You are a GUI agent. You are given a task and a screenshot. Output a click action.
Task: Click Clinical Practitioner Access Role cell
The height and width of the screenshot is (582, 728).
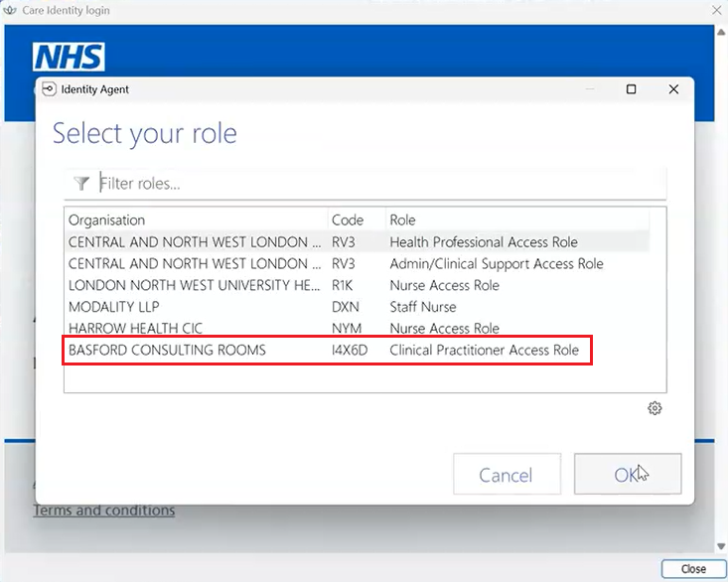485,350
